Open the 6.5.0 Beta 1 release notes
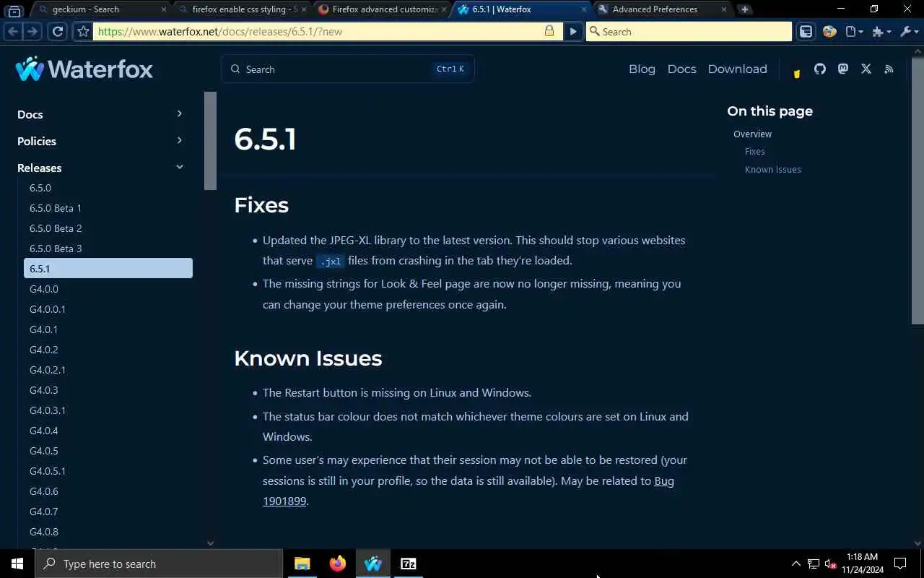 coord(108,208)
